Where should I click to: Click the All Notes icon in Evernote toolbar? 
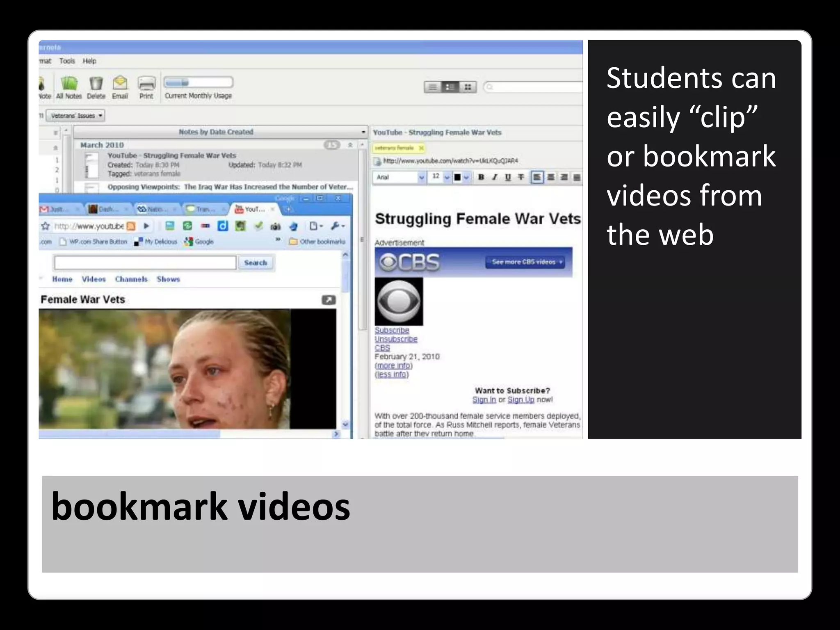click(x=69, y=83)
